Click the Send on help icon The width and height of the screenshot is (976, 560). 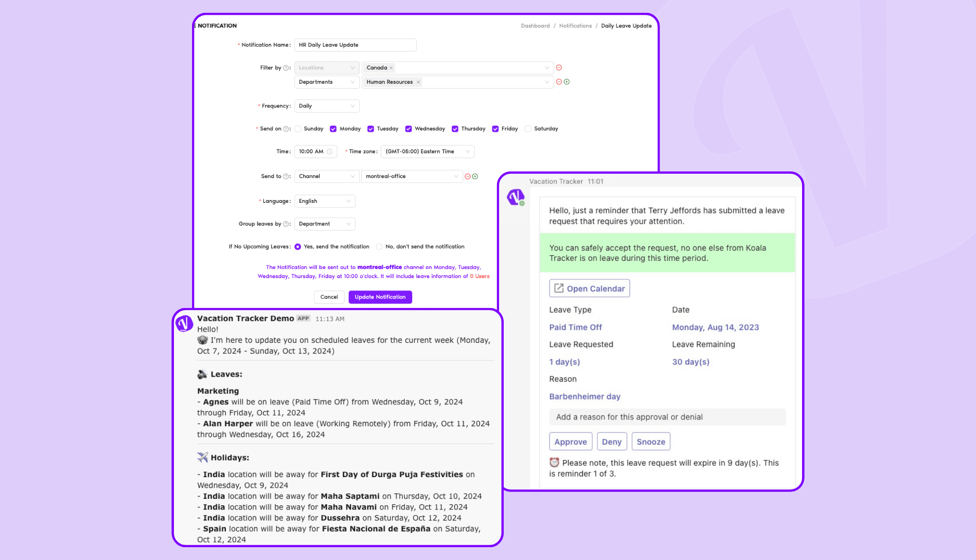286,129
